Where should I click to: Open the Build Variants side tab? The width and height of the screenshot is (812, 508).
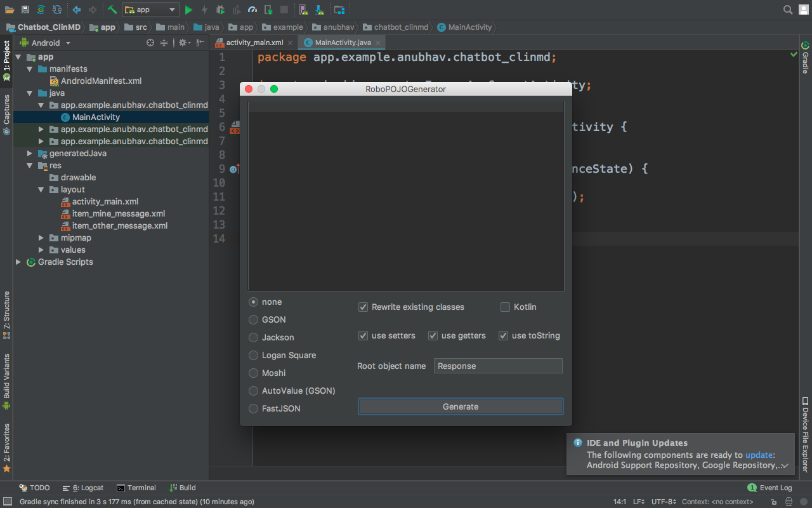(6, 382)
